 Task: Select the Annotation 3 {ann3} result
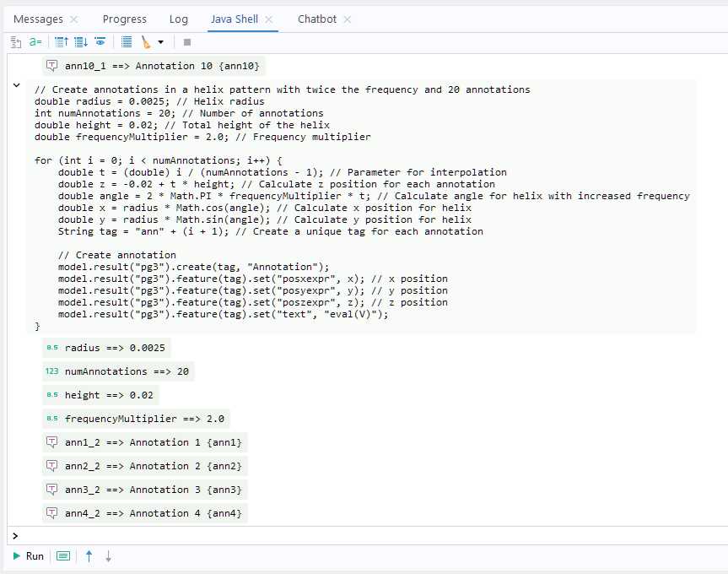(x=145, y=490)
